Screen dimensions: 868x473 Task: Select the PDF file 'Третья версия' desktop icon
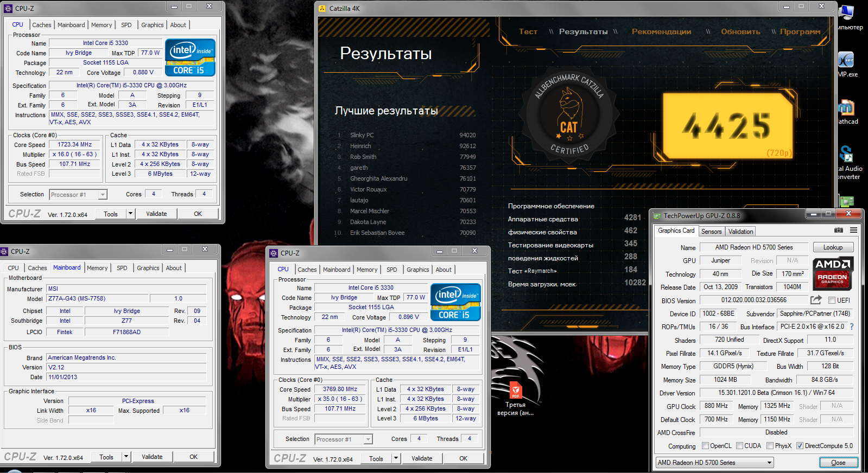(515, 399)
